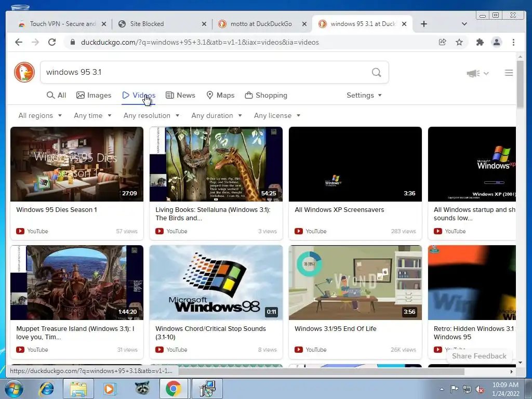
Task: Select the Images search category
Action: [x=94, y=96]
